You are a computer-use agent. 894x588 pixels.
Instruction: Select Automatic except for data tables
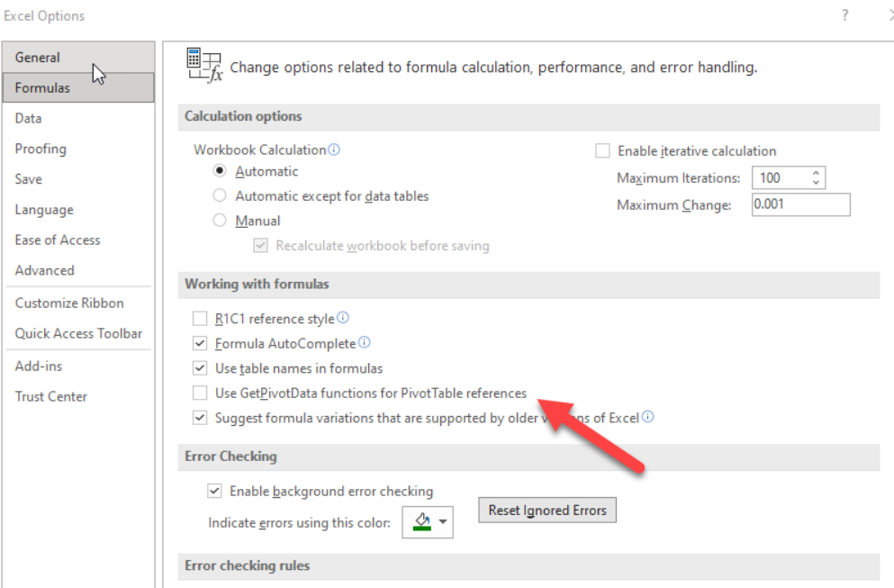(219, 195)
